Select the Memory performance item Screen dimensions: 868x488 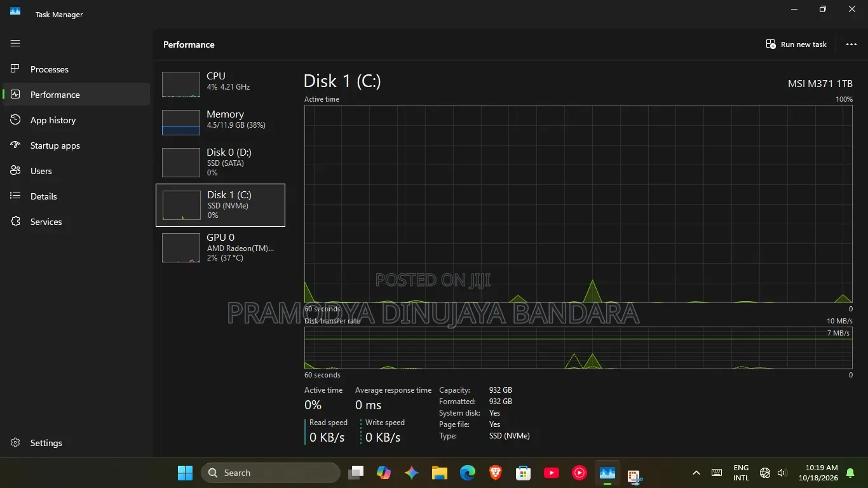(x=220, y=123)
